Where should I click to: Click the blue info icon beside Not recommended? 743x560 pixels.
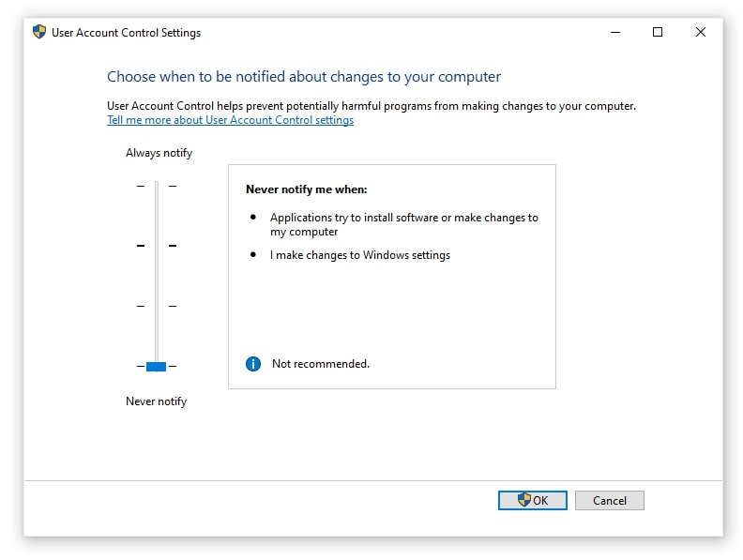coord(253,364)
